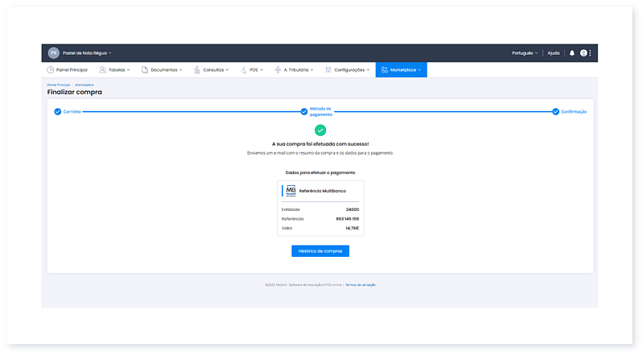Click the Multibanco MB logo
This screenshot has height=356, width=644.
click(x=290, y=191)
